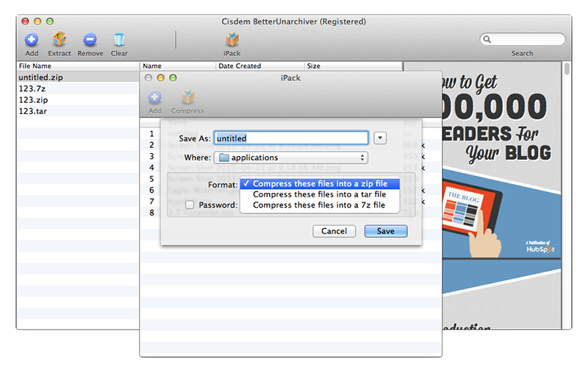Focus the Search field
Image resolution: width=588 pixels, height=368 pixels.
(x=523, y=39)
